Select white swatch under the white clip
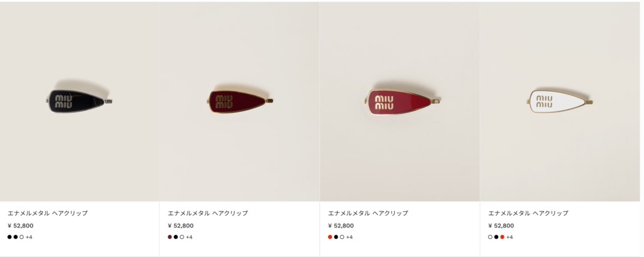This screenshot has height=257, width=644. coord(490,237)
